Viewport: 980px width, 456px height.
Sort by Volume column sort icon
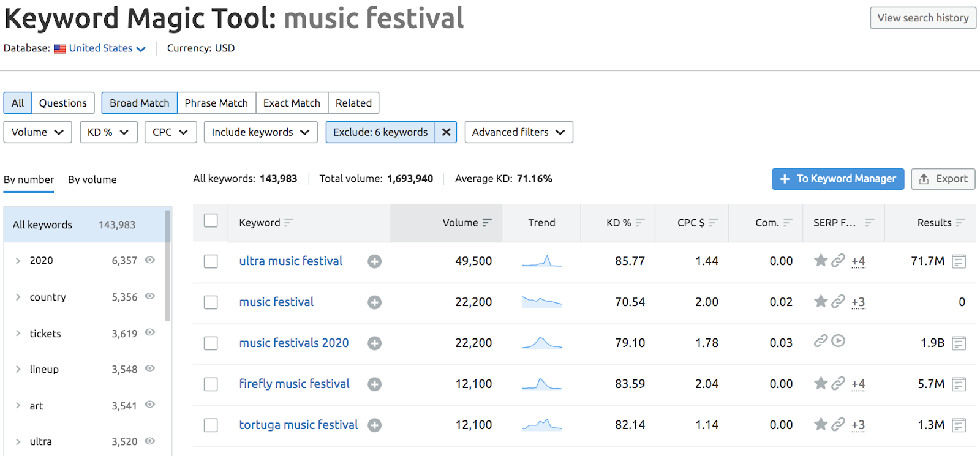pos(487,223)
